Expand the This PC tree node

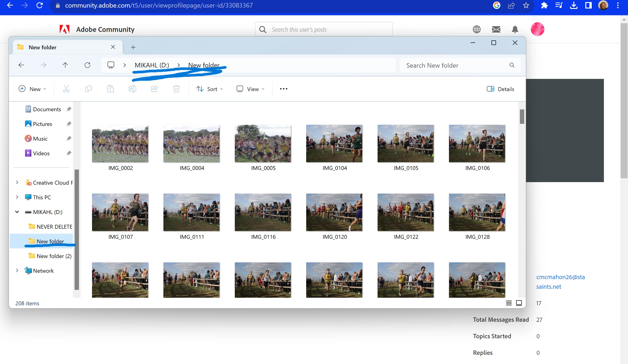point(17,197)
